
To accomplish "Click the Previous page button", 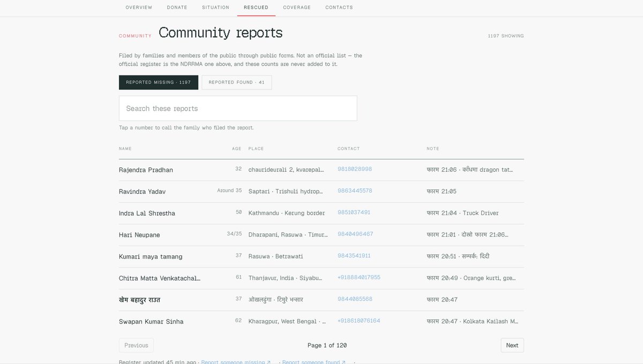I will (136, 345).
